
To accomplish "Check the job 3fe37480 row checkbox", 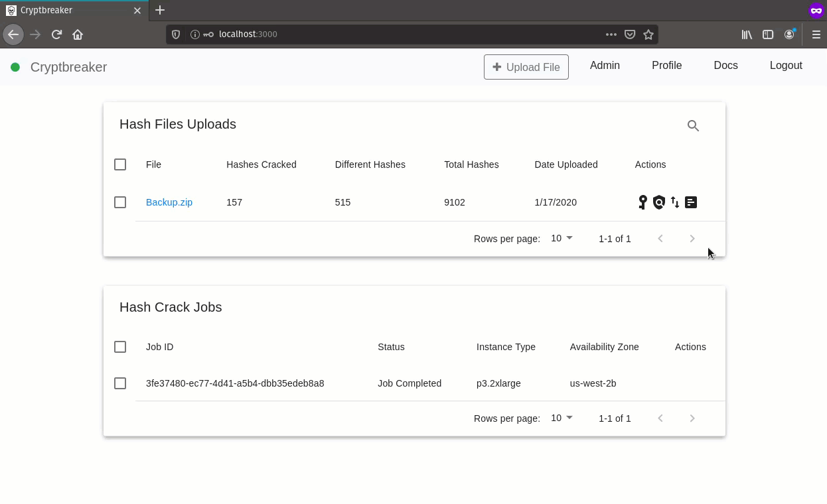I will coord(120,383).
